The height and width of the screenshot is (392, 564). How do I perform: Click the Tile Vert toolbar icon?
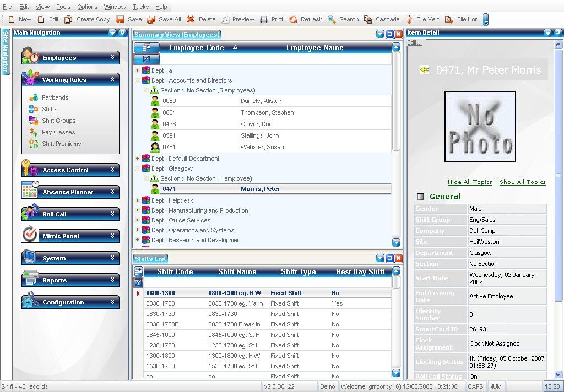409,19
